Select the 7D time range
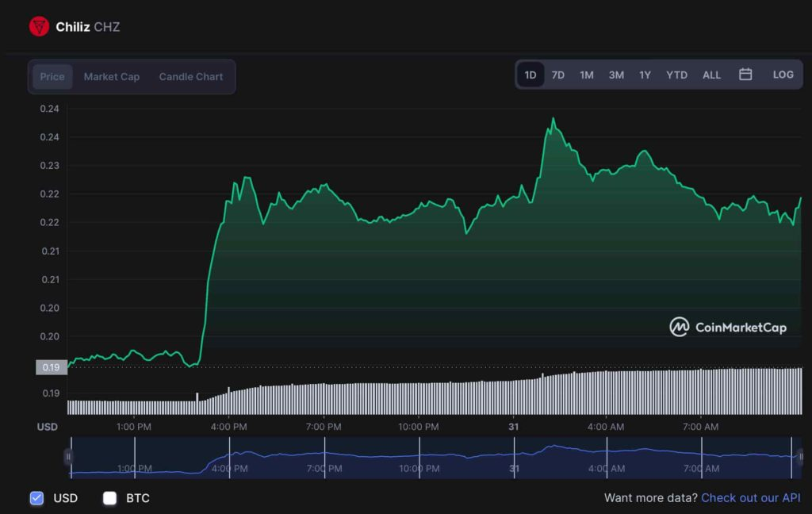This screenshot has height=514, width=812. [x=558, y=75]
